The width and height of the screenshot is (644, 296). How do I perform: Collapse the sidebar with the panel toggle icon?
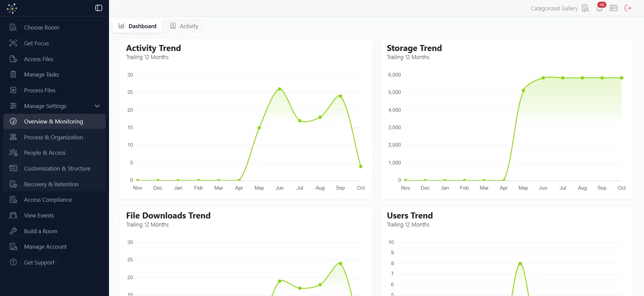[99, 8]
